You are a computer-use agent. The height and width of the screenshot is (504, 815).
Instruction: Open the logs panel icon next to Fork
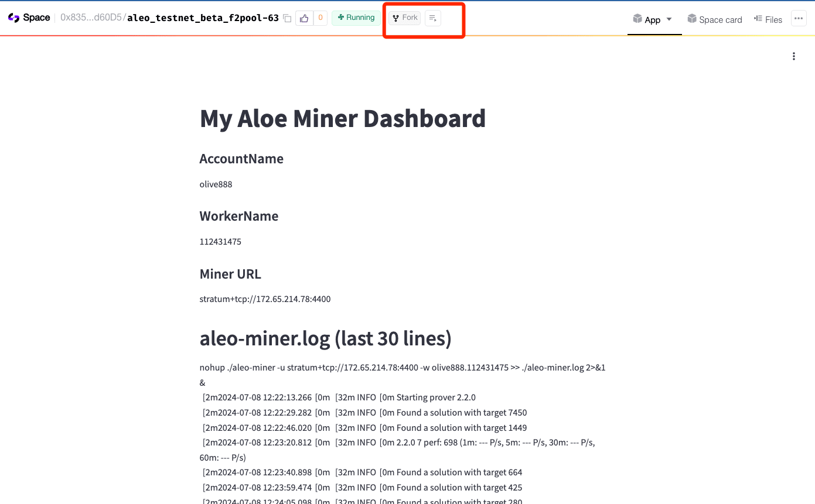tap(432, 18)
